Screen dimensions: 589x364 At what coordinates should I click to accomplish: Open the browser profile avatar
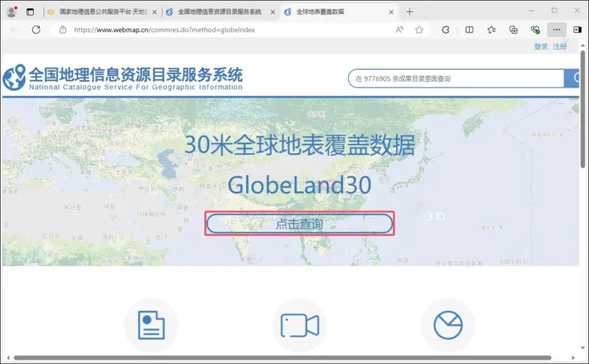coord(12,12)
